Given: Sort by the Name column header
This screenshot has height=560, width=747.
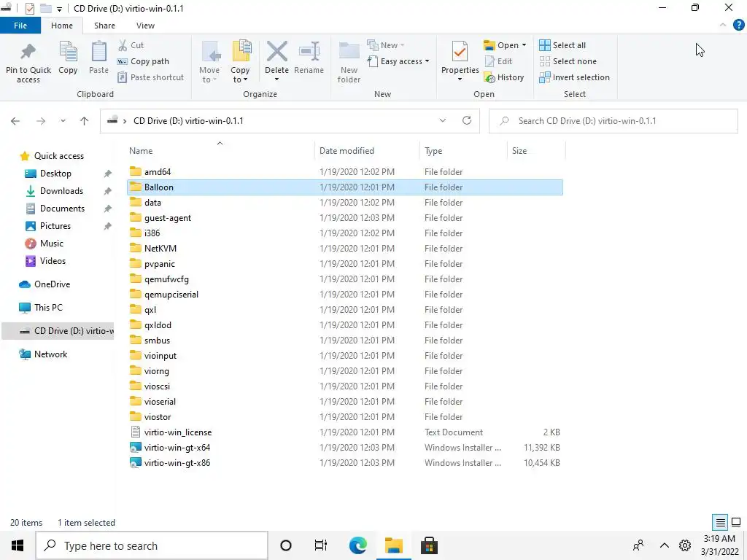Looking at the screenshot, I should coord(141,151).
